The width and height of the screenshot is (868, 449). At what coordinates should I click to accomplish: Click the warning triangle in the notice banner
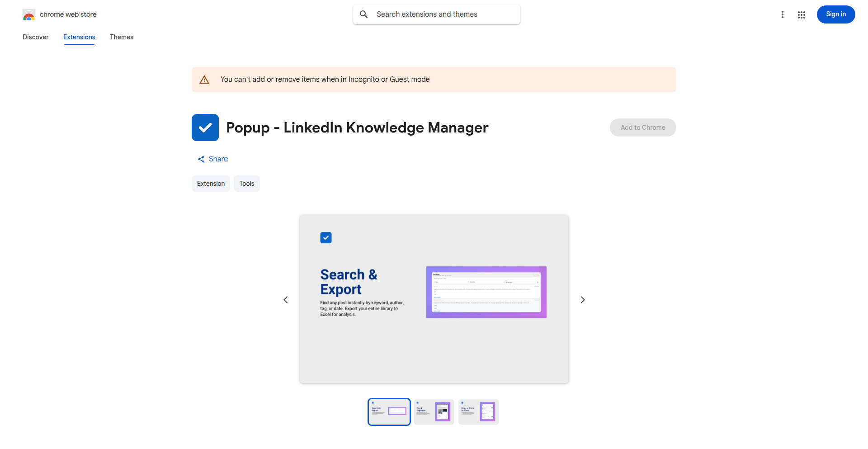point(204,79)
